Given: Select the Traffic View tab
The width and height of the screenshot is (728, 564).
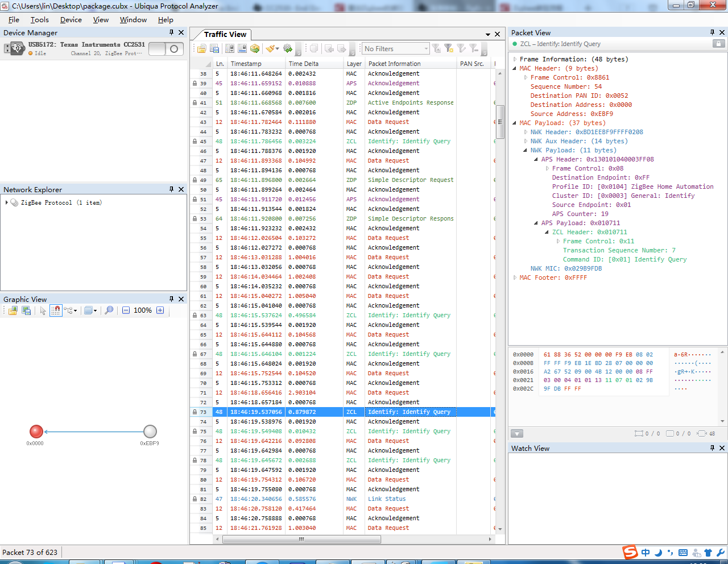Looking at the screenshot, I should 225,34.
